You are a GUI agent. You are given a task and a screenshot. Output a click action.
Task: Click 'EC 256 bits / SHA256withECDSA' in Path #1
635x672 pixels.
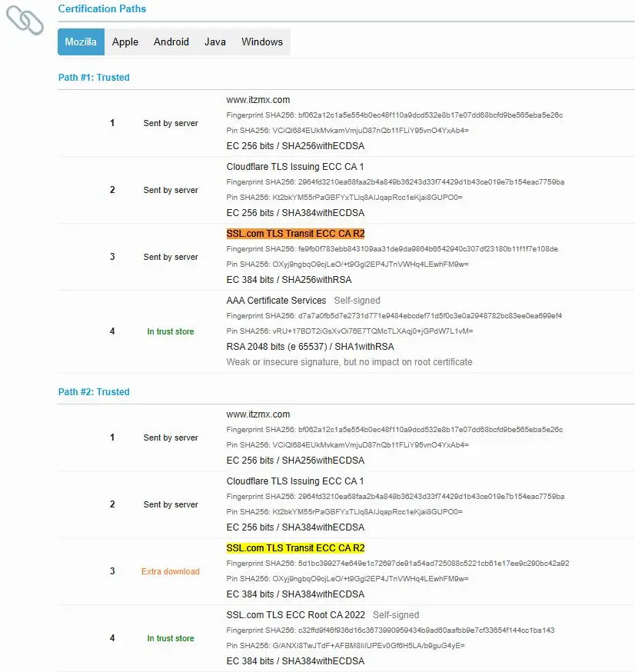[x=295, y=146]
